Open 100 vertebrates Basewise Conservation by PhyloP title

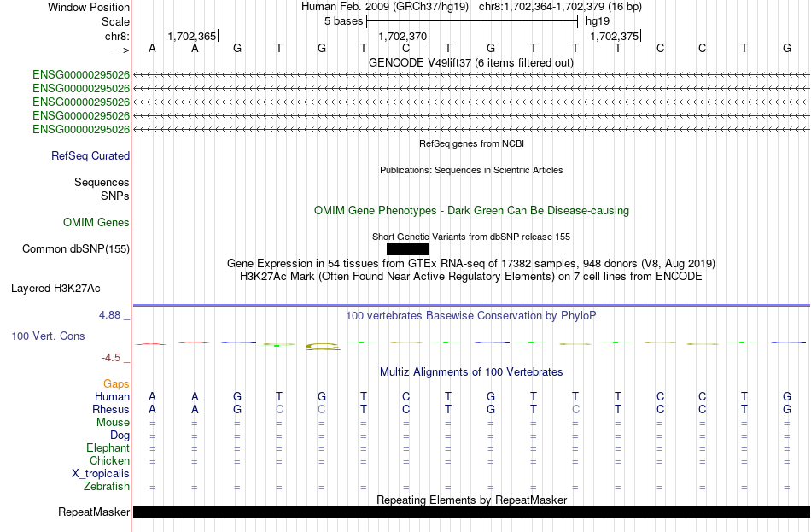tap(471, 316)
